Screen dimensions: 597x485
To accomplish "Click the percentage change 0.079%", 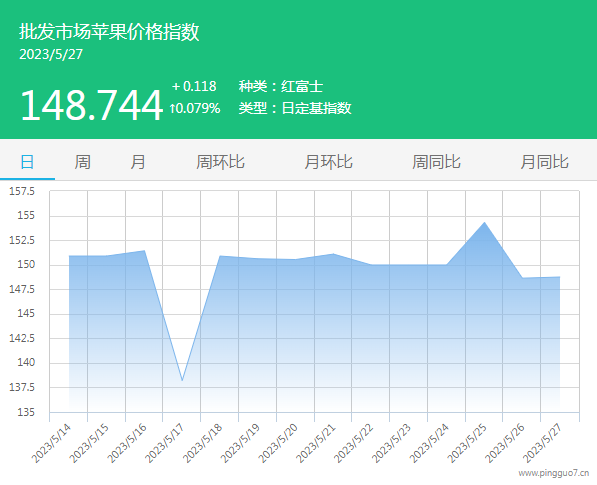I will coord(195,108).
